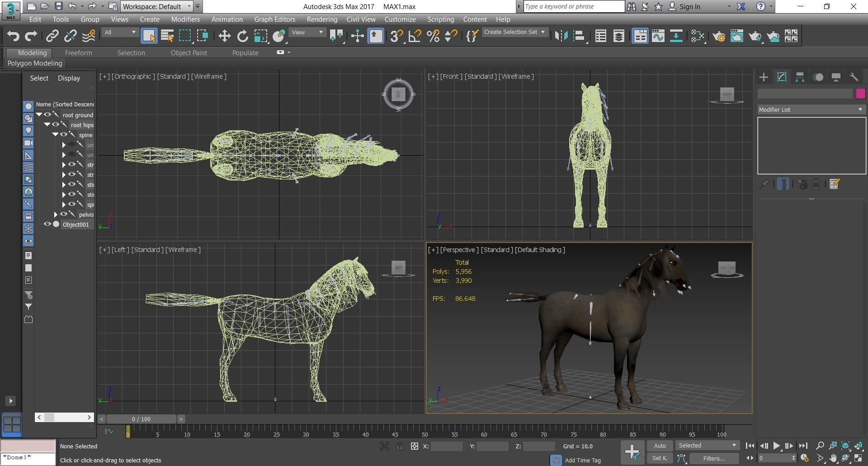Open the Curve Editor
This screenshot has height=466, width=868.
(658, 36)
